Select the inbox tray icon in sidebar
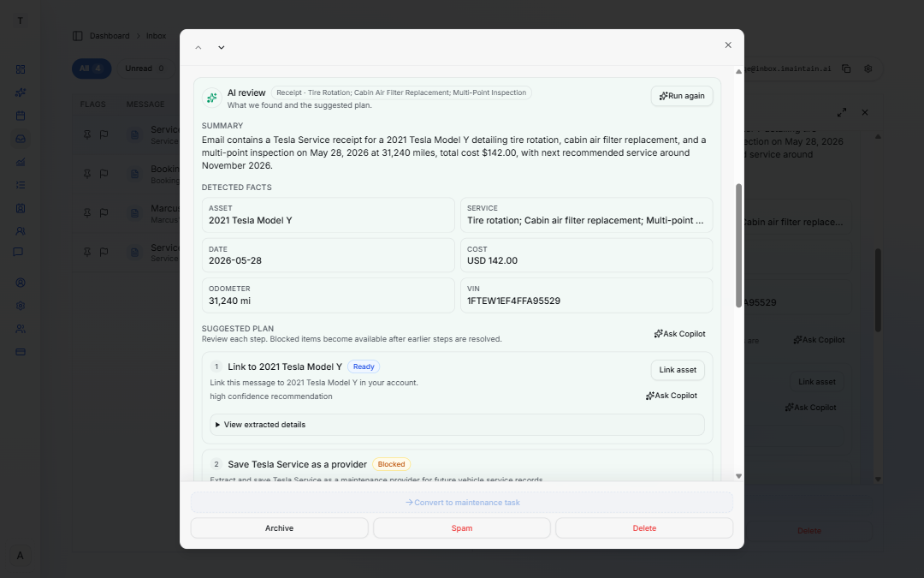Screen dimensions: 924x578 [21, 140]
